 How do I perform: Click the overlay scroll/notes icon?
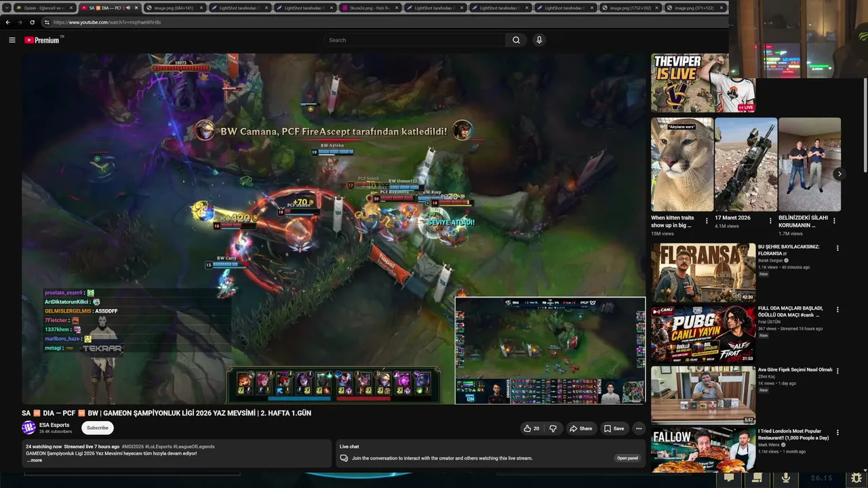click(x=757, y=478)
